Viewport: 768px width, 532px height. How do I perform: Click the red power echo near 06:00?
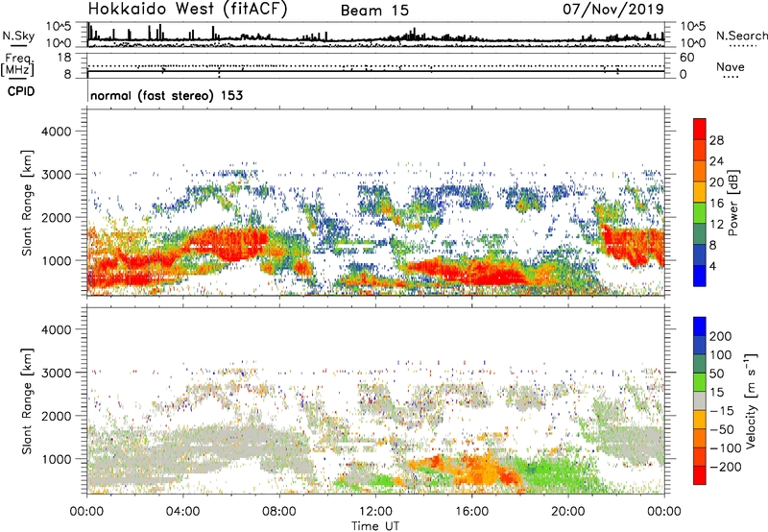[230, 241]
